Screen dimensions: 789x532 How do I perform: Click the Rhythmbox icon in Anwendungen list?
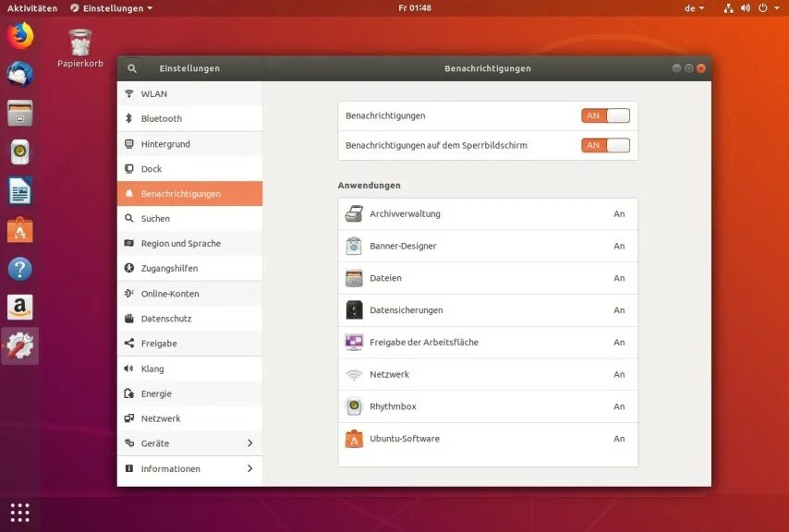pos(354,406)
